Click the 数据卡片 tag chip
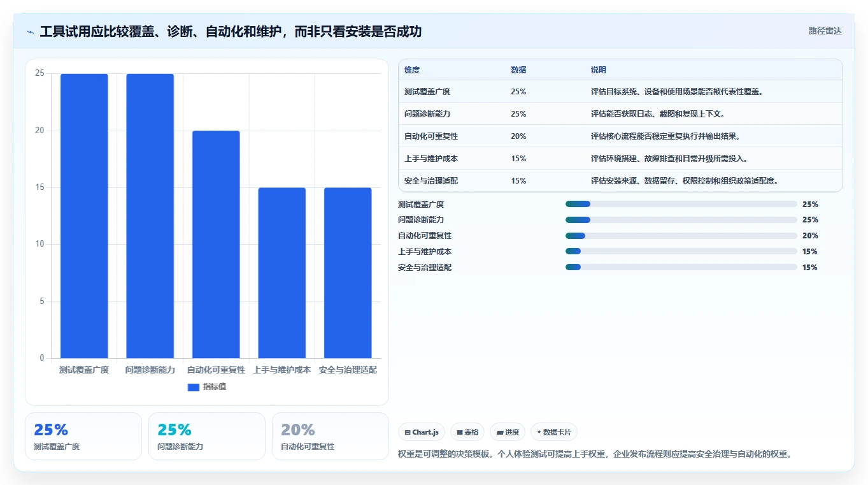The height and width of the screenshot is (485, 868). coord(554,432)
